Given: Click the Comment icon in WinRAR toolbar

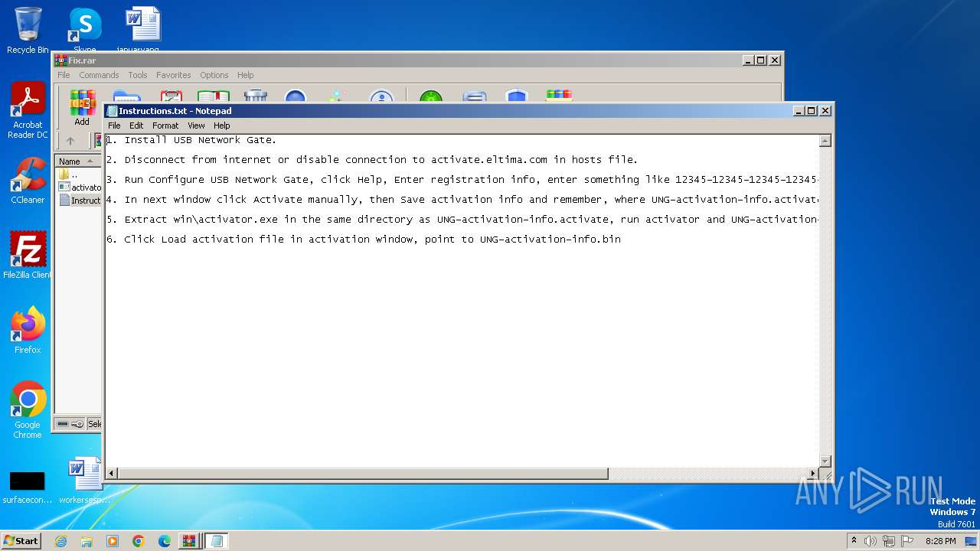Looking at the screenshot, I should 475,96.
